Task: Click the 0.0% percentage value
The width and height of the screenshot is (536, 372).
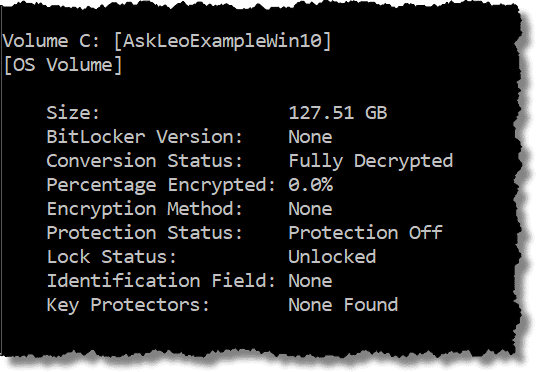Action: [310, 185]
